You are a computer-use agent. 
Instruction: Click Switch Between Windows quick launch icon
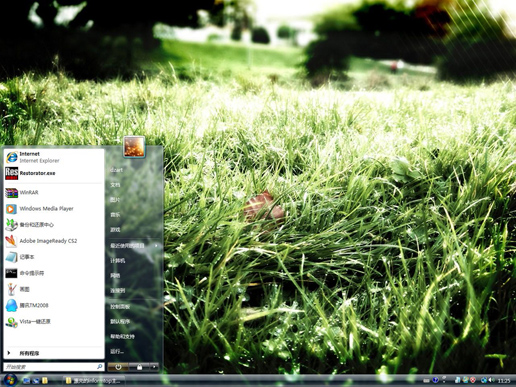pyautogui.click(x=36, y=381)
